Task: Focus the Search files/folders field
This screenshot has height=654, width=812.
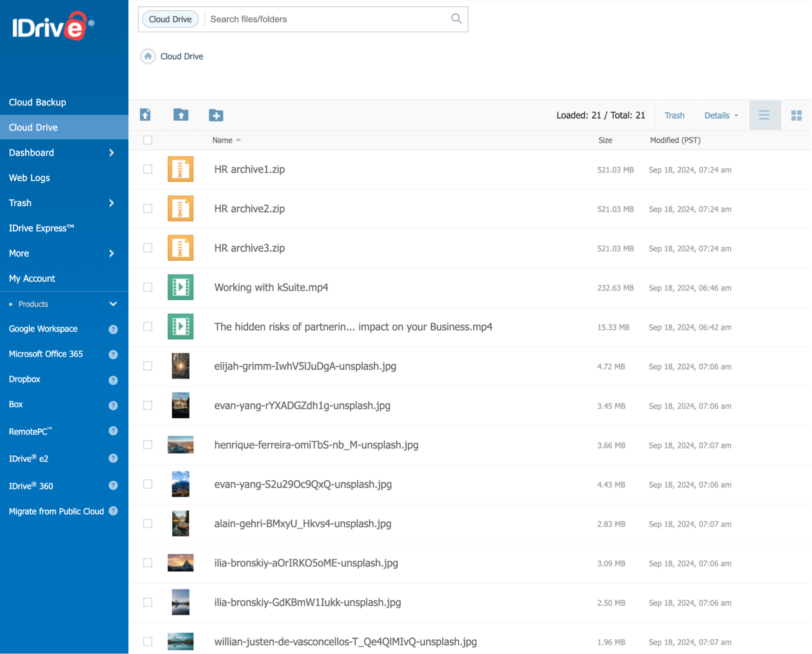Action: click(x=327, y=19)
